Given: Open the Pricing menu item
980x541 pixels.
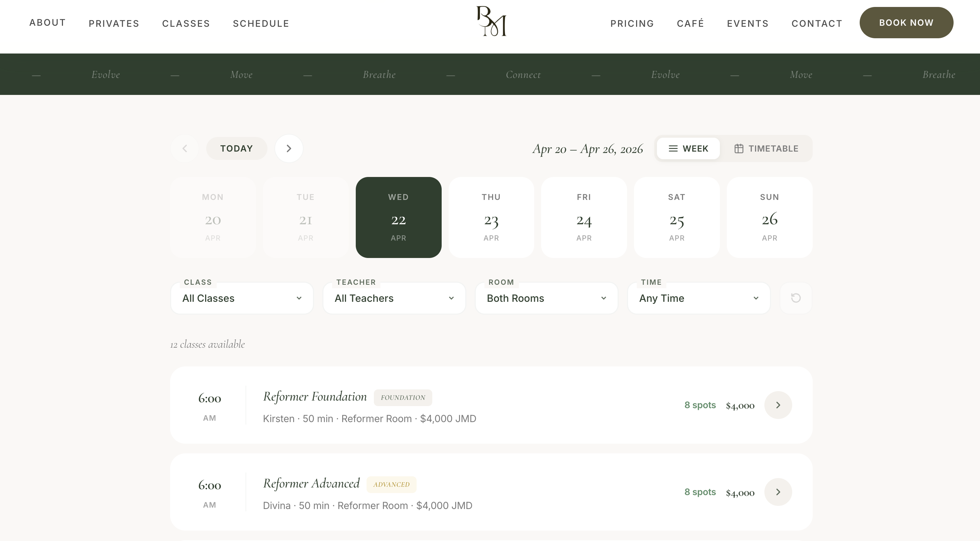Looking at the screenshot, I should (632, 24).
